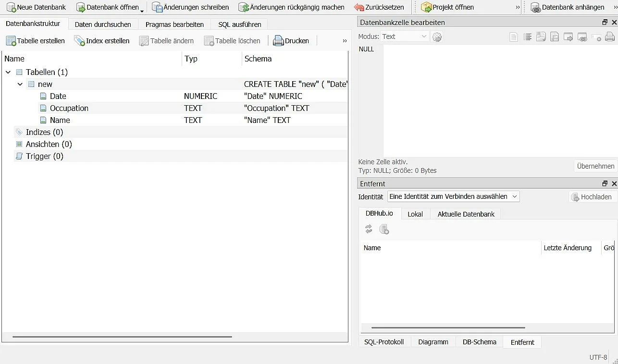
Task: Click the arrow-window icon in the cell editor toolbar
Action: pyautogui.click(x=569, y=37)
